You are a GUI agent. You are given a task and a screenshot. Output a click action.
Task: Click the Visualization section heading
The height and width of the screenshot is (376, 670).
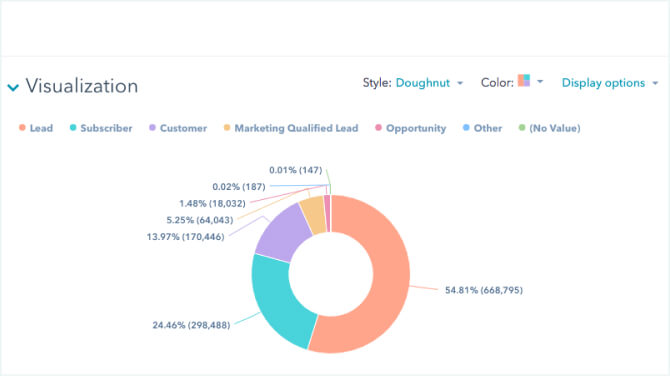pos(82,86)
